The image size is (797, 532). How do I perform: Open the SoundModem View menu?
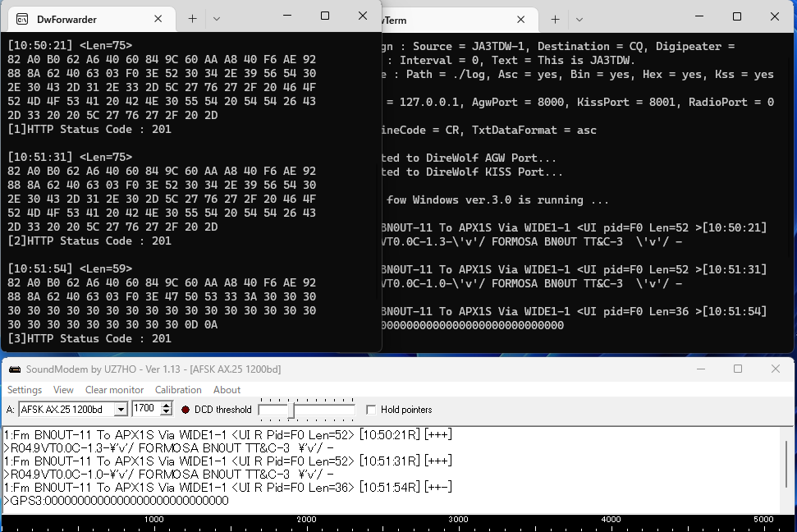point(63,390)
